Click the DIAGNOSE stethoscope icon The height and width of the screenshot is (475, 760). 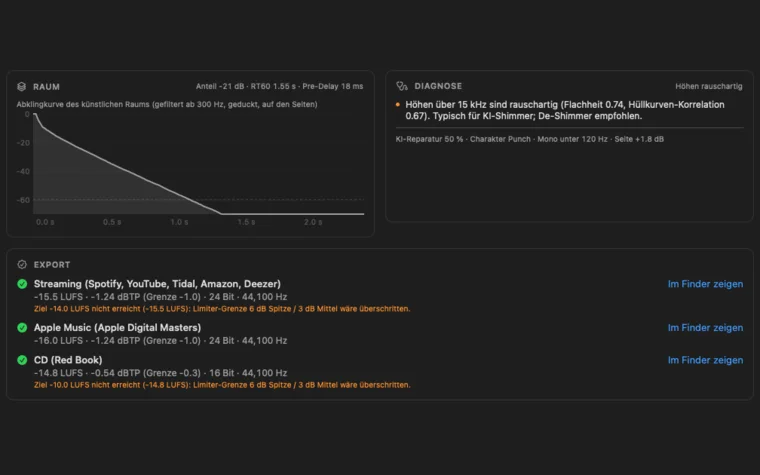tap(402, 86)
